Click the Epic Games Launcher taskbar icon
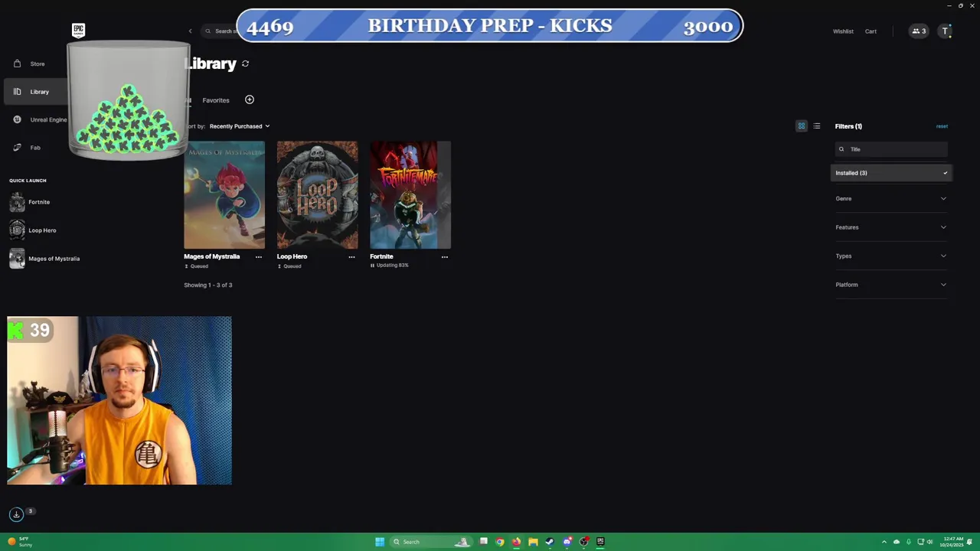 coord(600,542)
